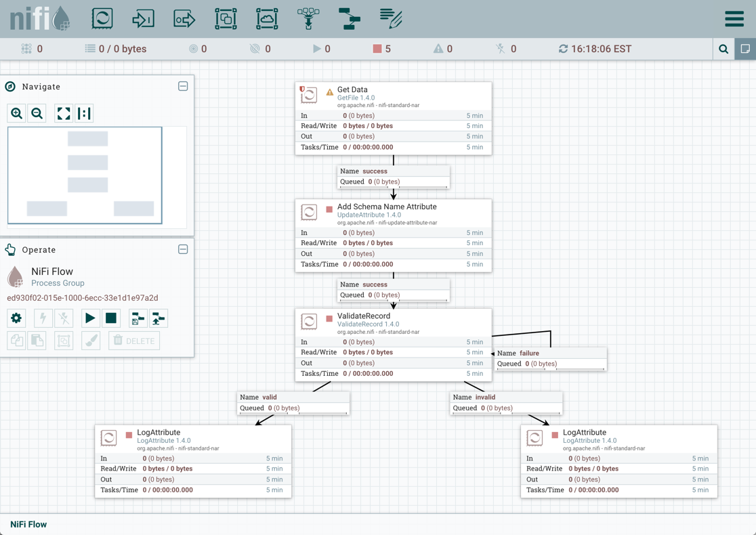Click the zoom out button
The image size is (756, 535).
coord(37,114)
